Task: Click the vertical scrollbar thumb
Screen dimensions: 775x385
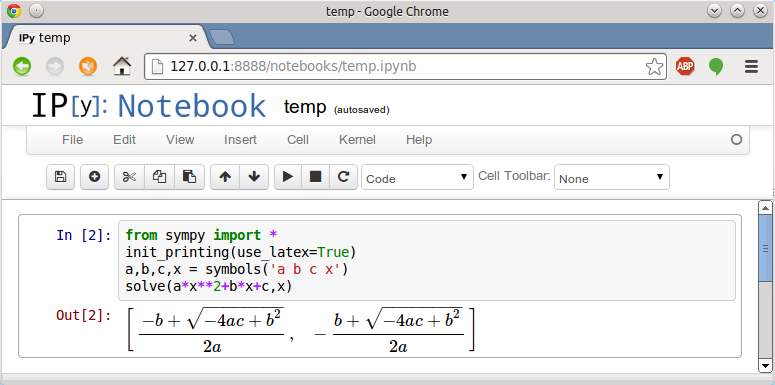Action: (765, 250)
